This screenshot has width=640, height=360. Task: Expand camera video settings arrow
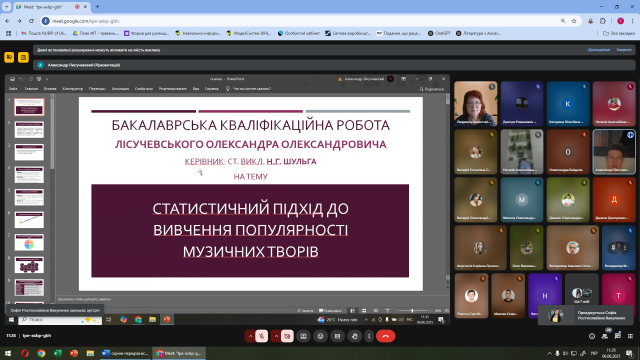coord(276,336)
